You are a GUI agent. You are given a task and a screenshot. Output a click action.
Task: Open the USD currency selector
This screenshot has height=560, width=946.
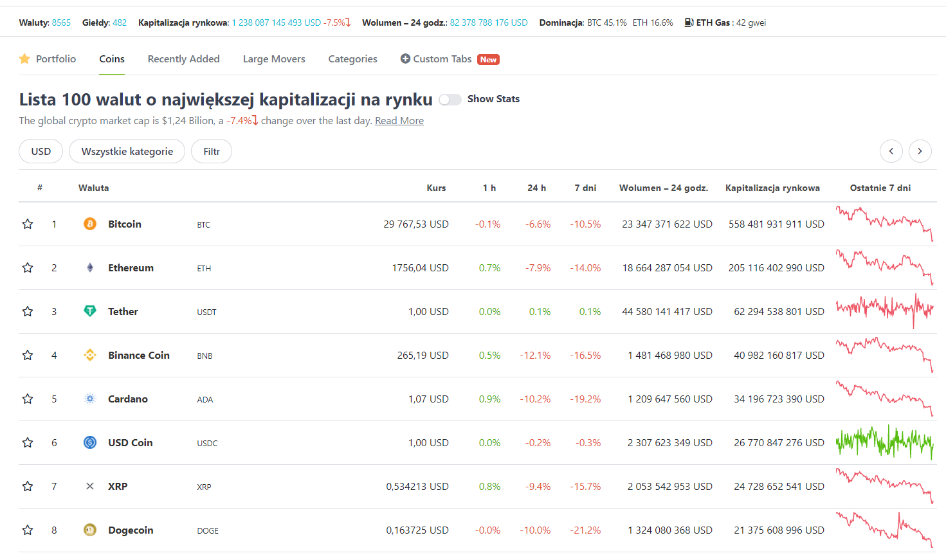[x=41, y=151]
